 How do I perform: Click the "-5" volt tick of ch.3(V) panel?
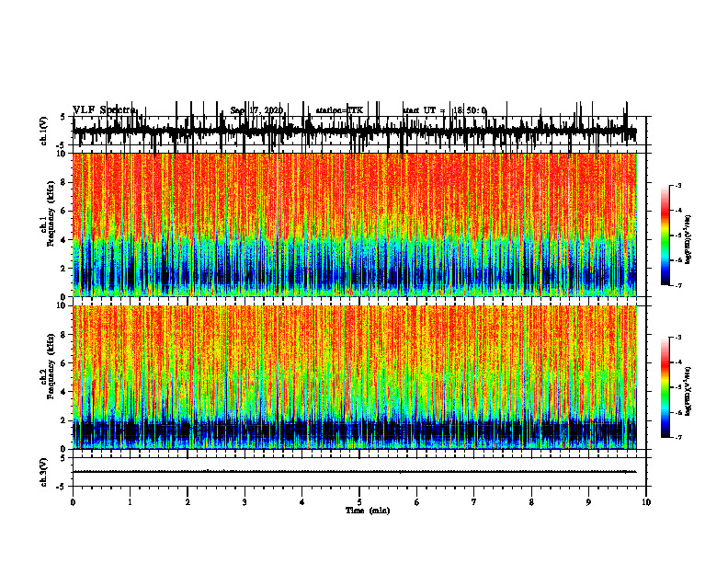[x=62, y=487]
